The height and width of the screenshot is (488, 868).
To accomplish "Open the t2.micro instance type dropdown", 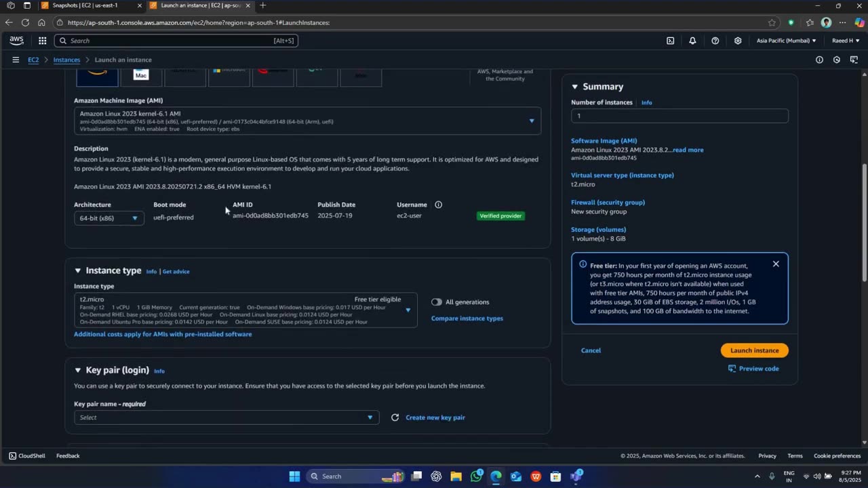I will coord(245,310).
